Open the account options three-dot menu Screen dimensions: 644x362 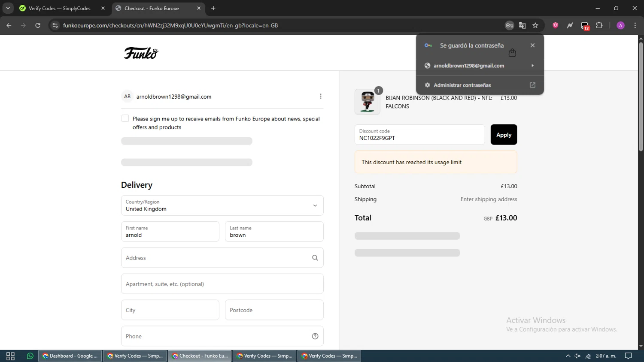(x=321, y=97)
